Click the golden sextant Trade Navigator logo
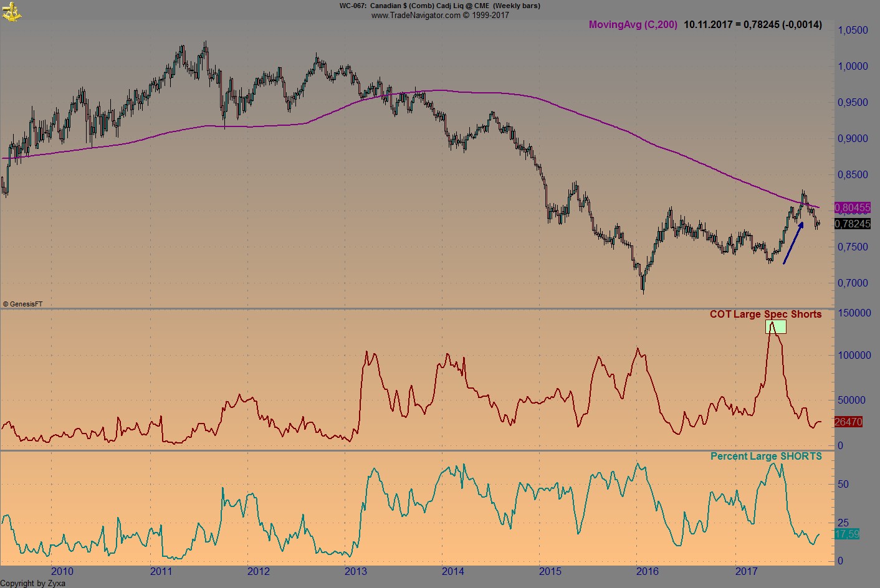 (x=11, y=11)
